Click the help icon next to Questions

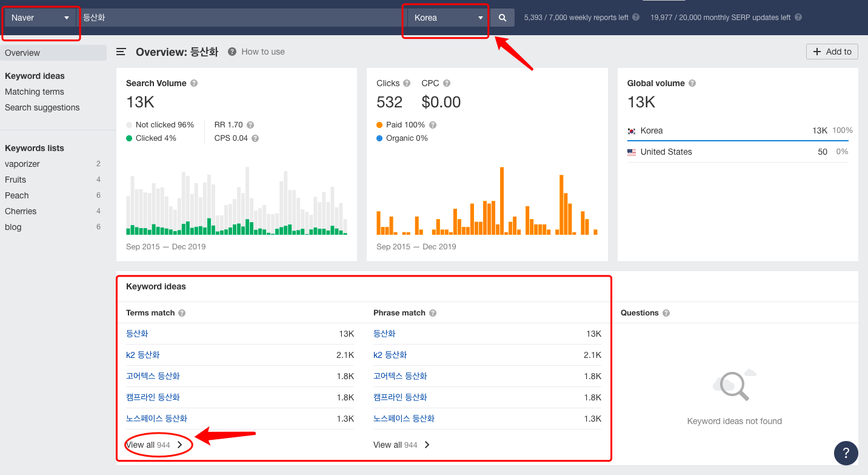[666, 313]
